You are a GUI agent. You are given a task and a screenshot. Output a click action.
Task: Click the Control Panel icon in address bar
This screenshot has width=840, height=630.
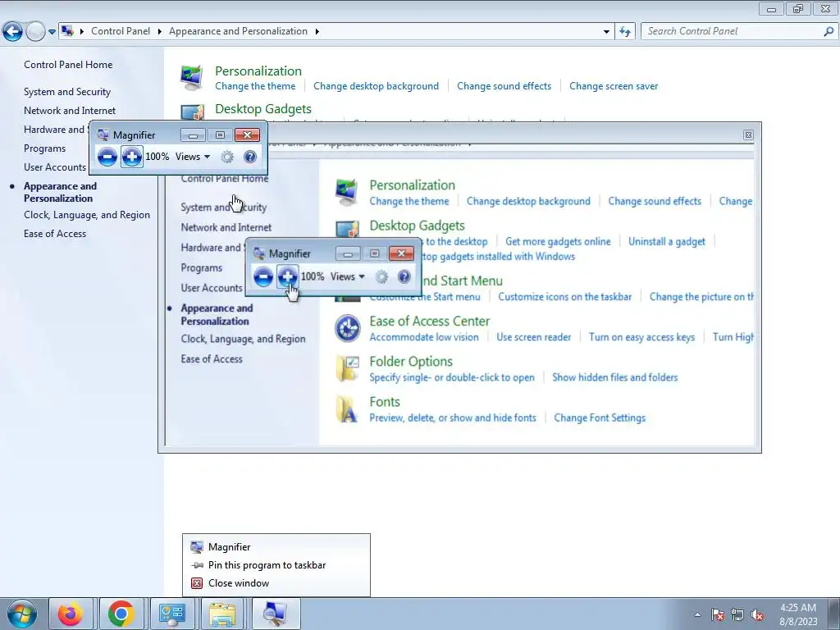coord(67,31)
